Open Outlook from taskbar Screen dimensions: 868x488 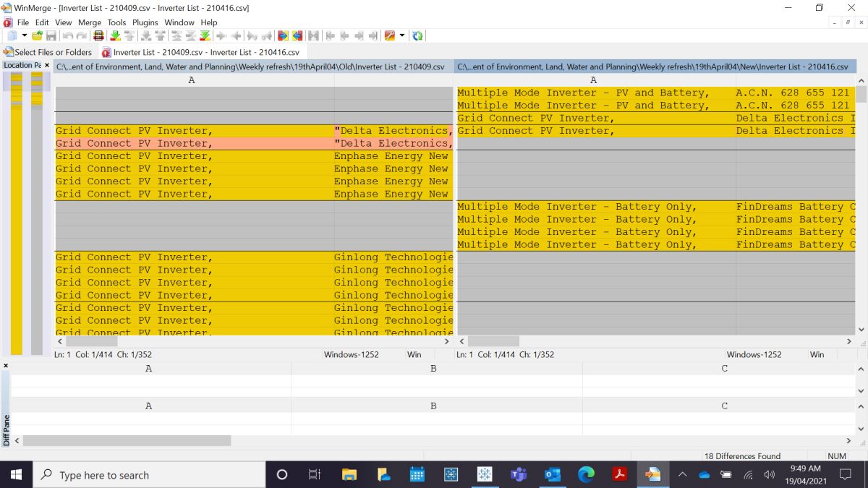552,474
